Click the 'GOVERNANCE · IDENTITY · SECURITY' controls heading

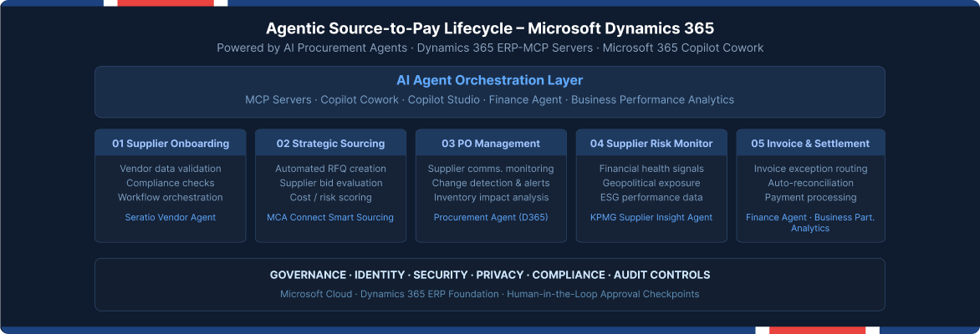(490, 275)
